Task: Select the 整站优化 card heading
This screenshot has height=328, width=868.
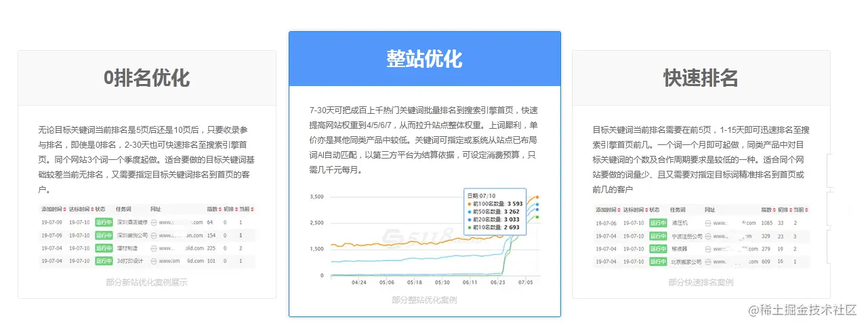Action: pos(424,59)
